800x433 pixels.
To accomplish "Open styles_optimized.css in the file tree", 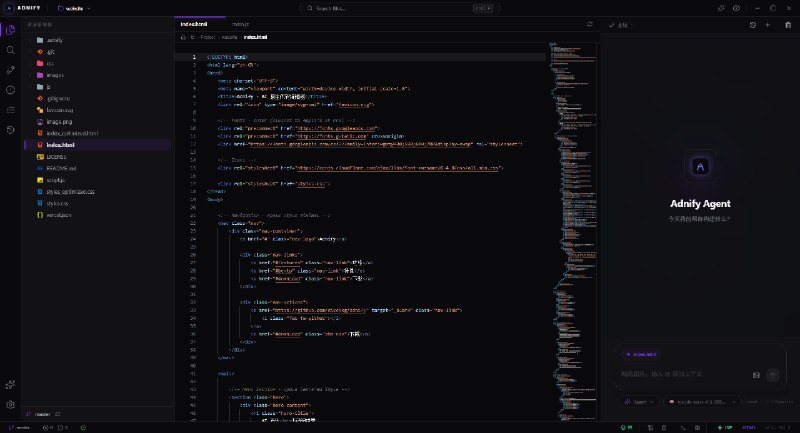I will tap(97, 192).
